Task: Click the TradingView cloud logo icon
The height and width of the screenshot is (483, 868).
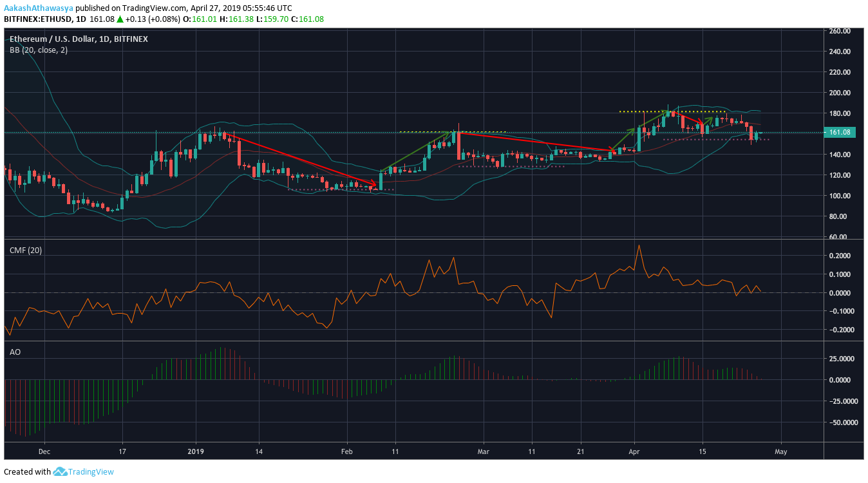Action: coord(60,471)
